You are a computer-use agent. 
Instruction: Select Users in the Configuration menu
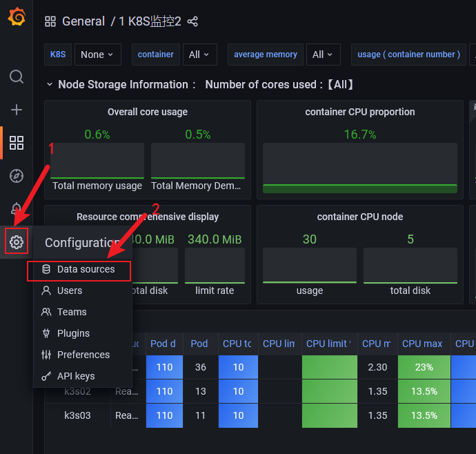click(70, 290)
